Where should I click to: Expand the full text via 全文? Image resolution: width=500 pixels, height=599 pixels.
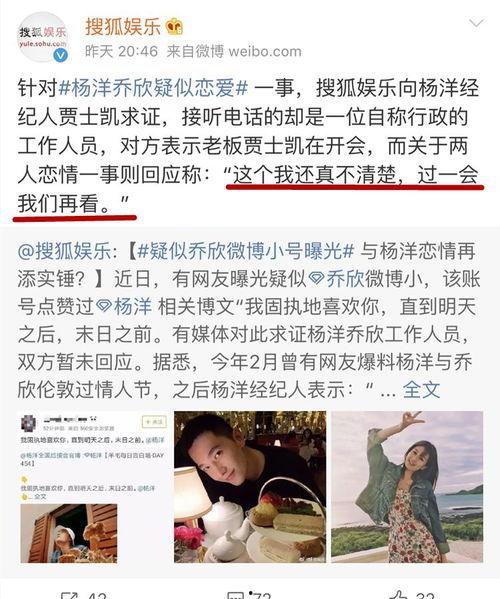pos(421,390)
